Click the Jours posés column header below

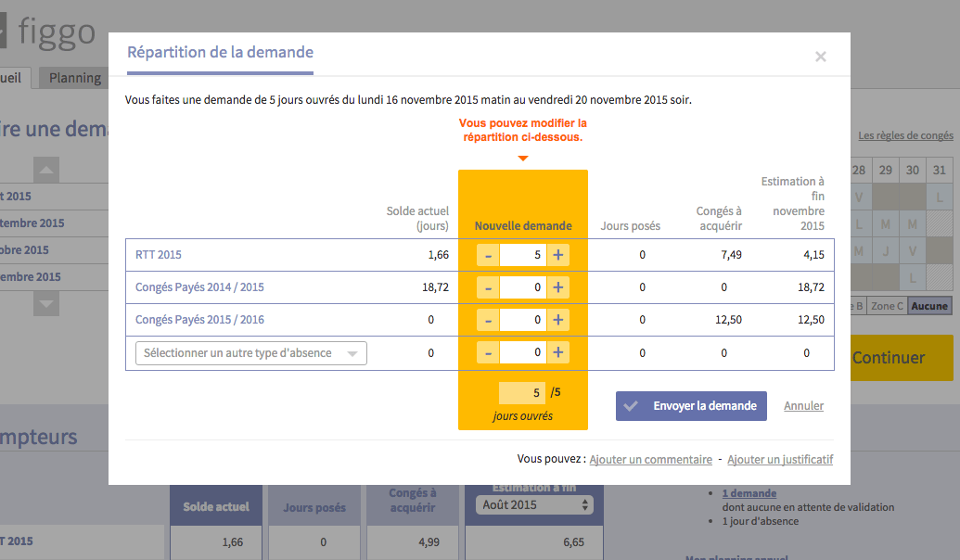tap(314, 507)
